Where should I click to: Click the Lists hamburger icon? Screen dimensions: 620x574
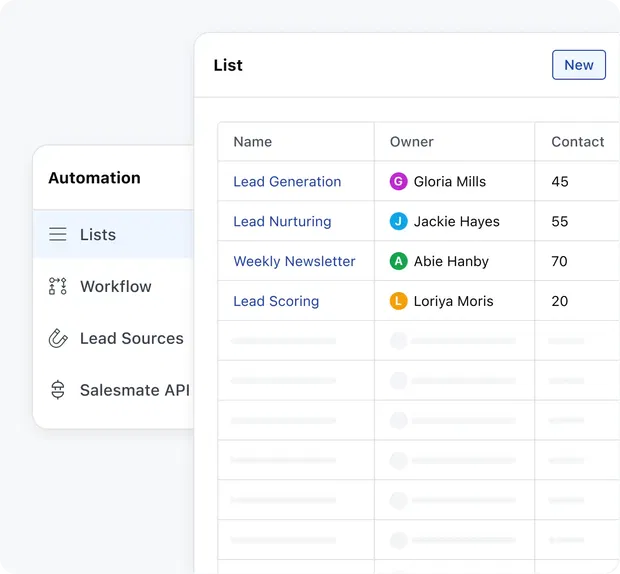(x=58, y=235)
